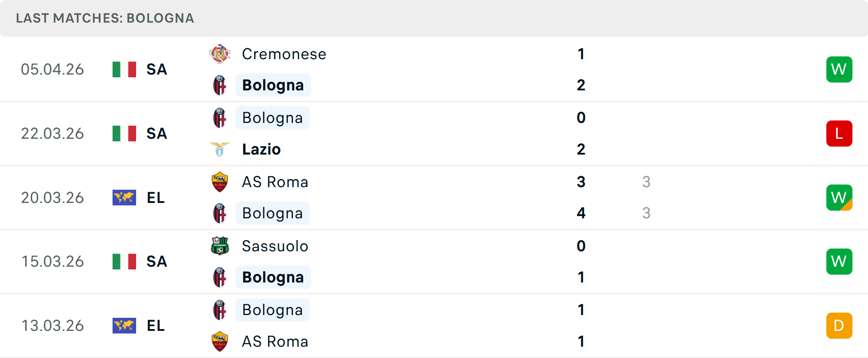Click the half-green half-yellow W indicator for the EL win
Screen dimensions: 868x358
click(839, 198)
